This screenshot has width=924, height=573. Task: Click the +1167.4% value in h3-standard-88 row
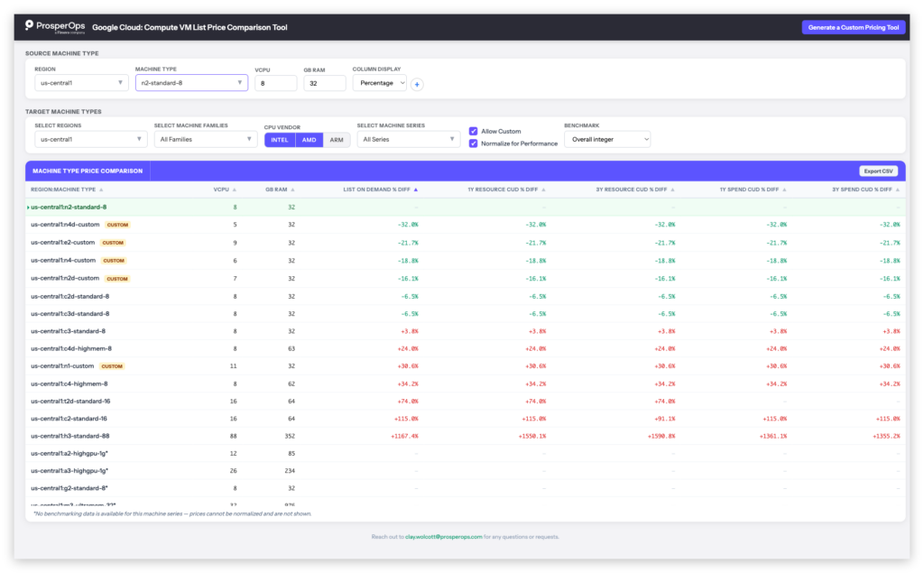(x=404, y=436)
